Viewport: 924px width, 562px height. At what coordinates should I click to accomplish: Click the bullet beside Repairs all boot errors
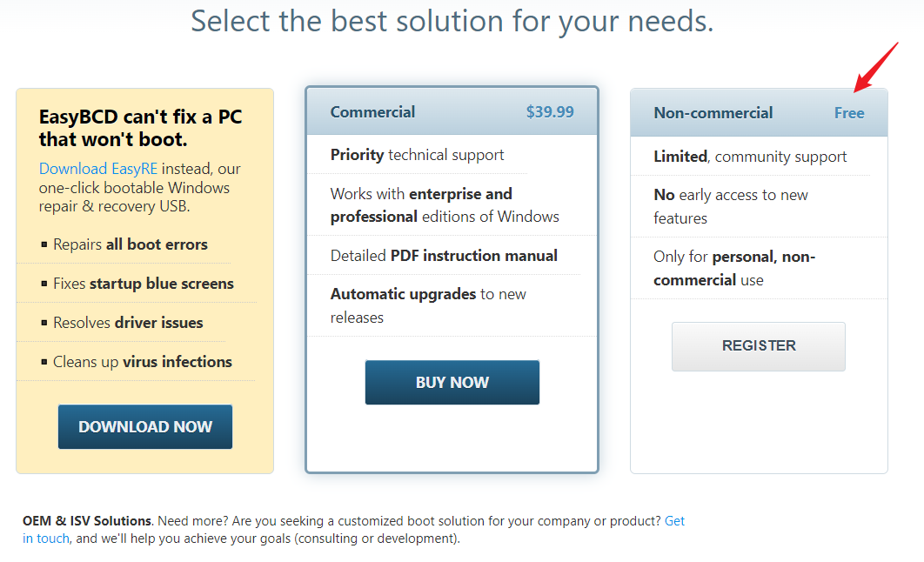click(44, 244)
